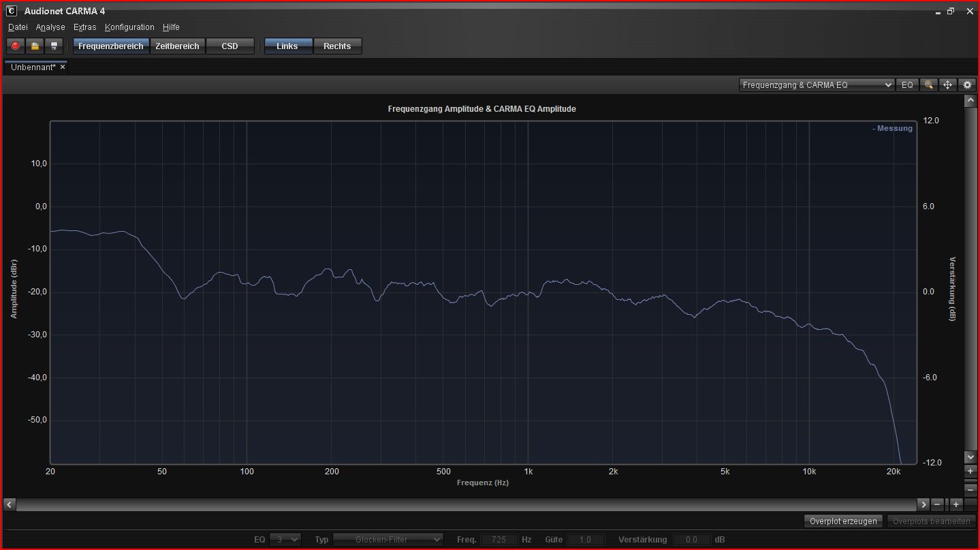
Task: Switch to the Links channel
Action: coord(287,46)
